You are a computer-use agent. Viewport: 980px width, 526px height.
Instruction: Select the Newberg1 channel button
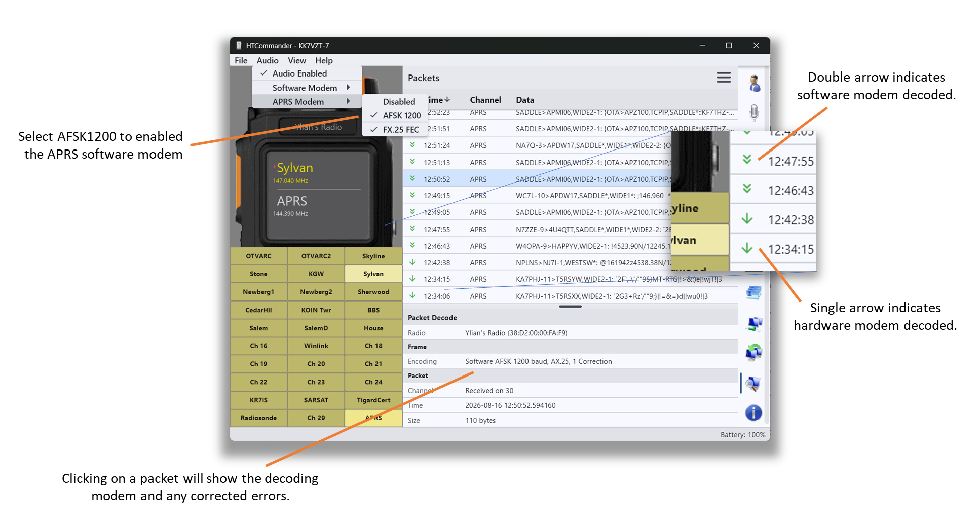tap(259, 292)
